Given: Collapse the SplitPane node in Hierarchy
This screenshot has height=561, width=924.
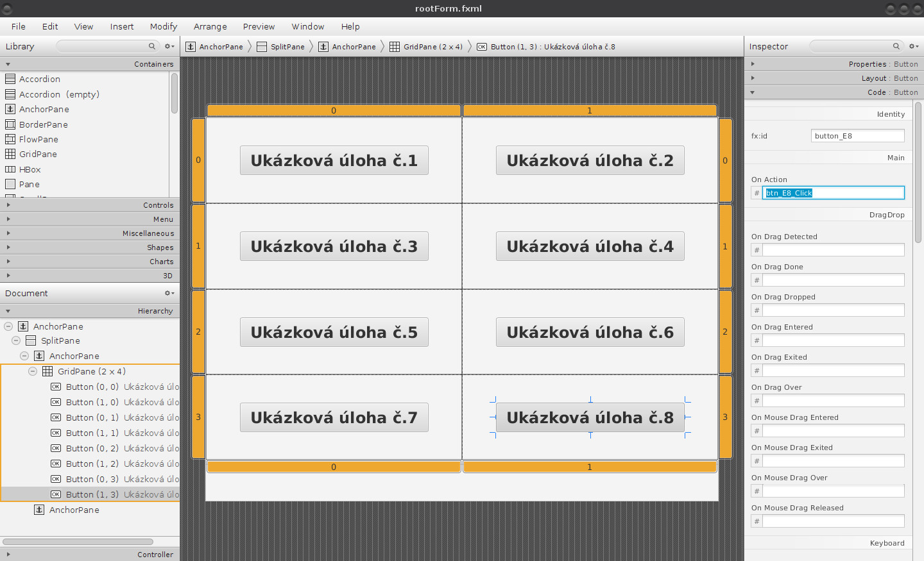Looking at the screenshot, I should coord(16,340).
